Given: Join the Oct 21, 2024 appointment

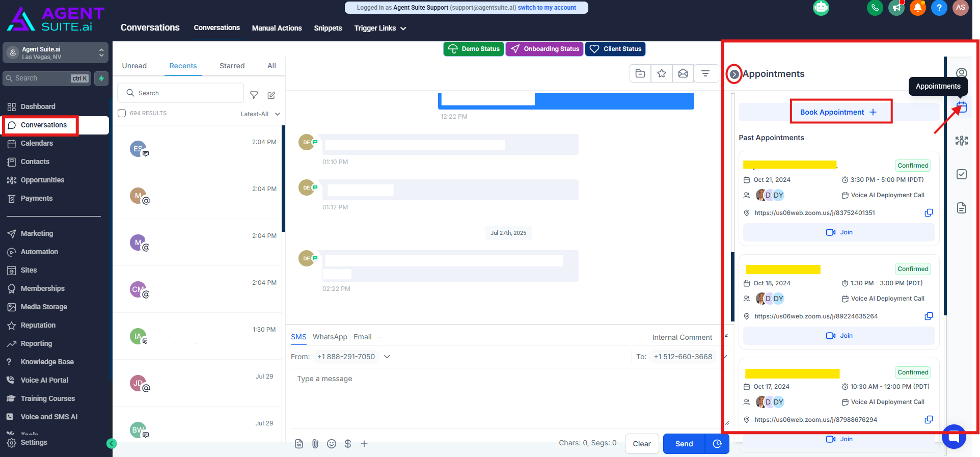Looking at the screenshot, I should (x=839, y=232).
